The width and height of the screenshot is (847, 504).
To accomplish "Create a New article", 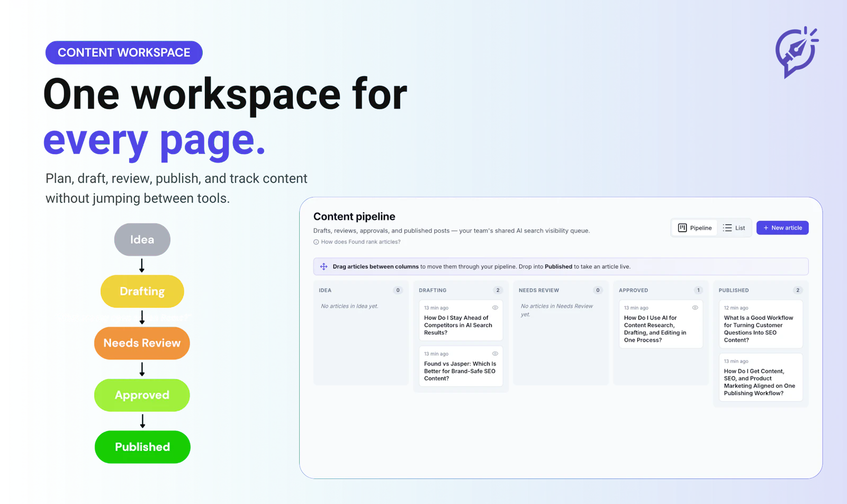I will click(782, 228).
